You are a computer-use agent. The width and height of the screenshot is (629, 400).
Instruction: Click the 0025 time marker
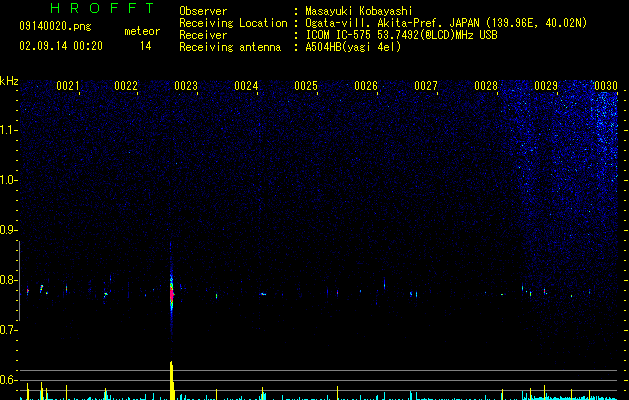[x=306, y=86]
